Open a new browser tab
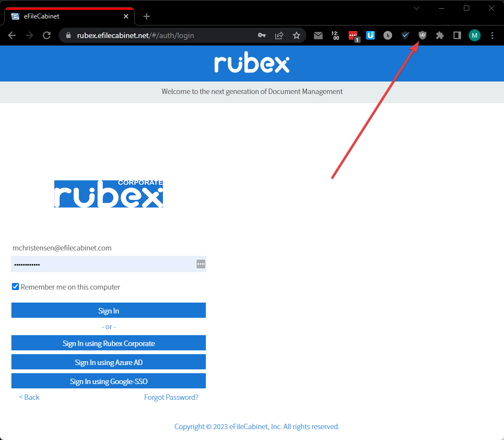 (146, 16)
